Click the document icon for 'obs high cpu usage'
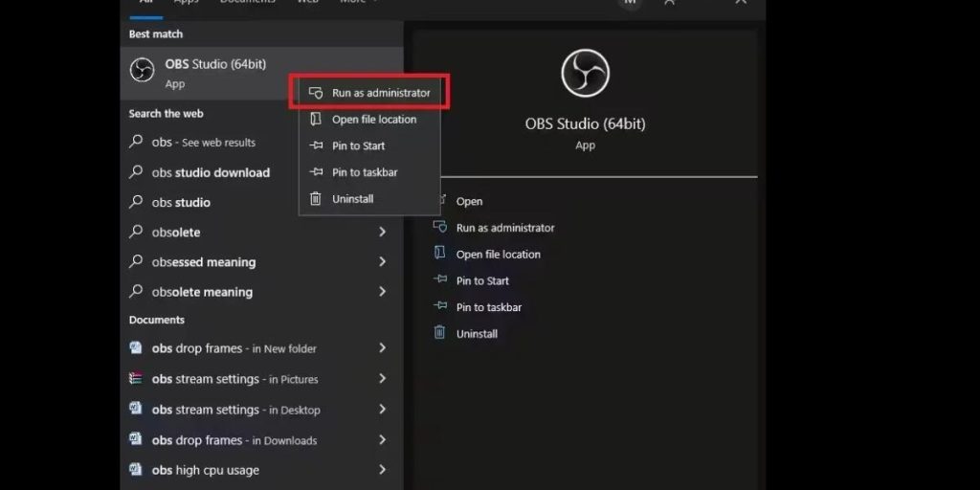Image resolution: width=980 pixels, height=490 pixels. coord(136,470)
